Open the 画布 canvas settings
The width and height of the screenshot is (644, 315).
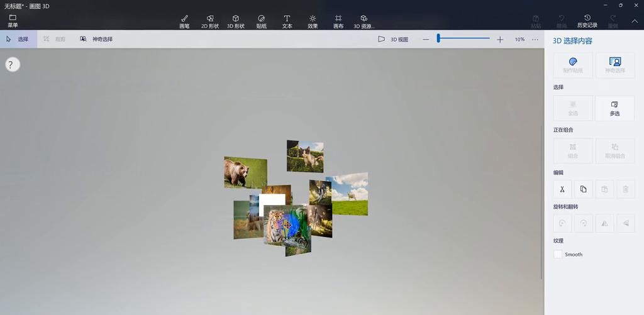(338, 21)
